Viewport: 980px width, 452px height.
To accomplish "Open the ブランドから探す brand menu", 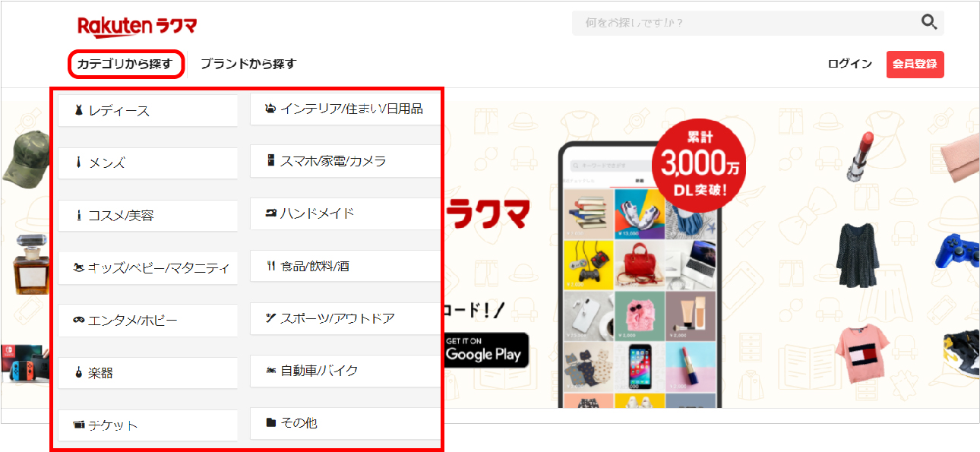I will coord(248,64).
